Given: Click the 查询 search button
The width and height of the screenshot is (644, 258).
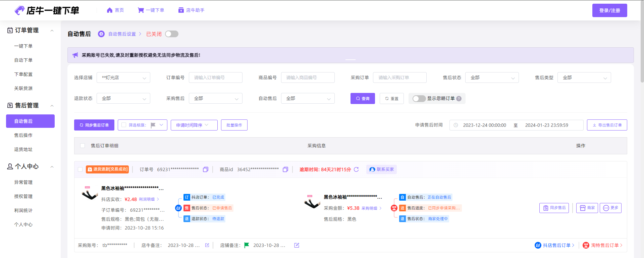Looking at the screenshot, I should [363, 99].
